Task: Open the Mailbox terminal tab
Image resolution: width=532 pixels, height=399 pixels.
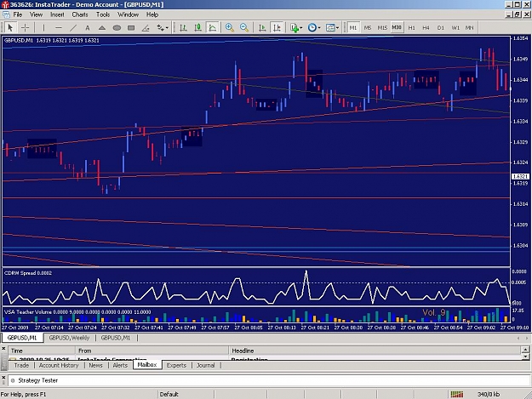Action: point(147,365)
